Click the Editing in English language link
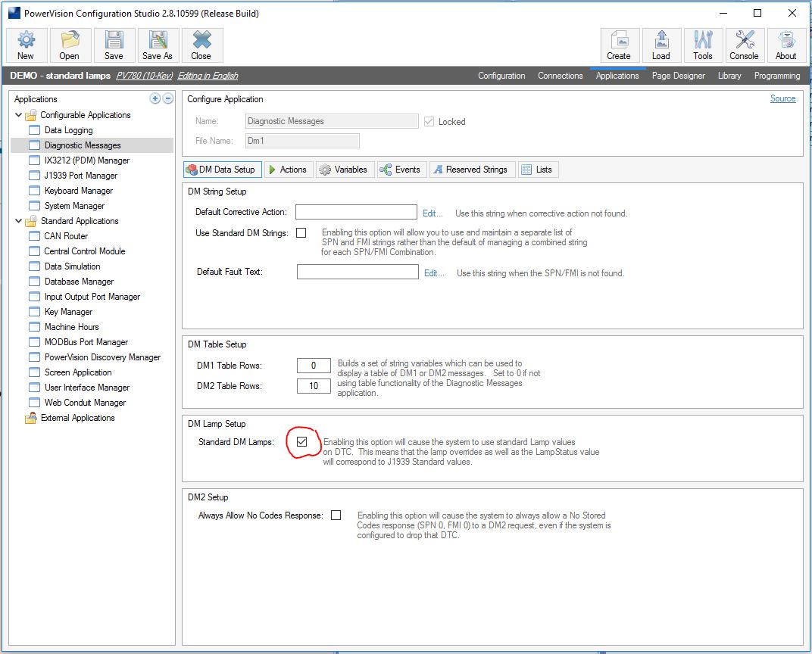This screenshot has height=654, width=812. click(208, 76)
